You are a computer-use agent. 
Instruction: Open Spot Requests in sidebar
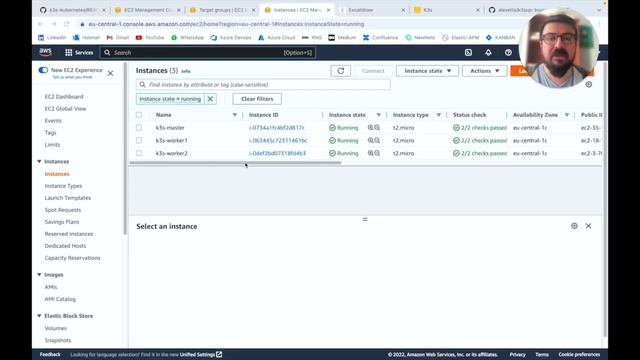point(63,210)
